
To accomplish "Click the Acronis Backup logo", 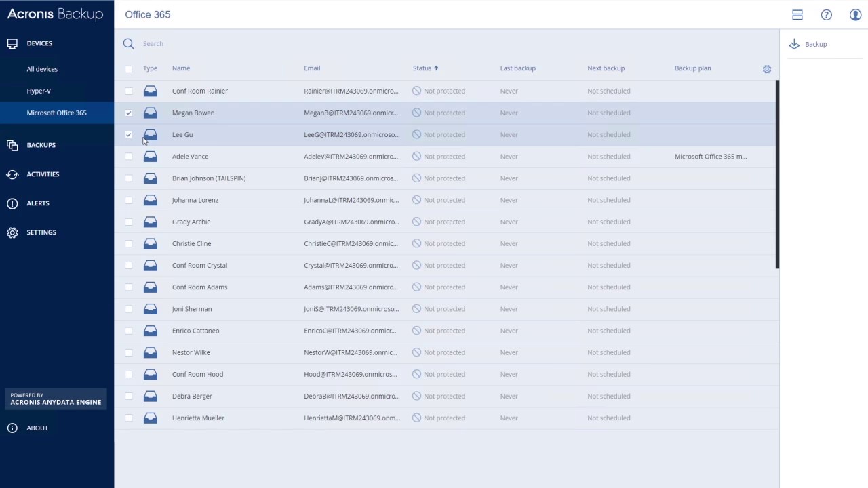I will click(56, 14).
